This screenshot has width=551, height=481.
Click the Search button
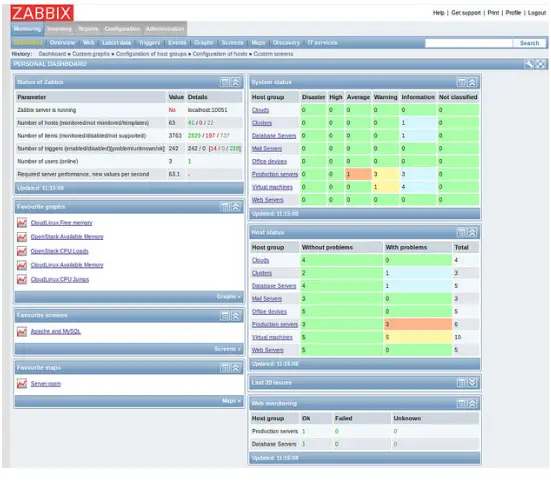click(529, 43)
